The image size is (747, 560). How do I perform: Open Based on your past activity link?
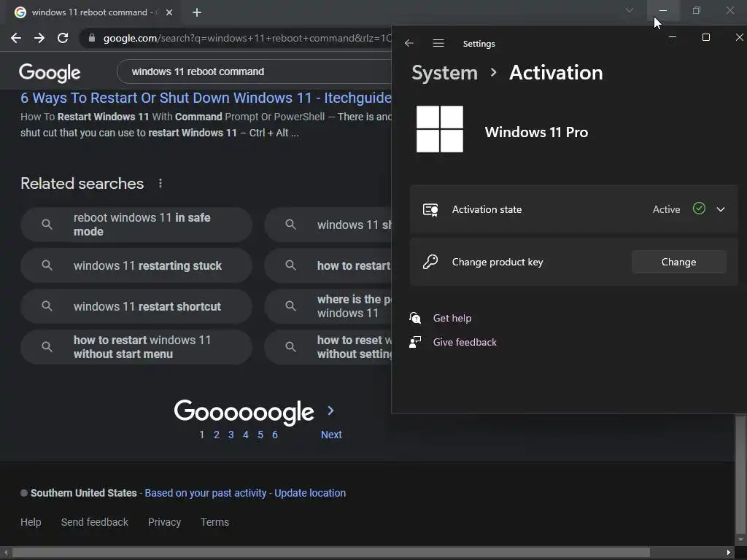coord(205,493)
